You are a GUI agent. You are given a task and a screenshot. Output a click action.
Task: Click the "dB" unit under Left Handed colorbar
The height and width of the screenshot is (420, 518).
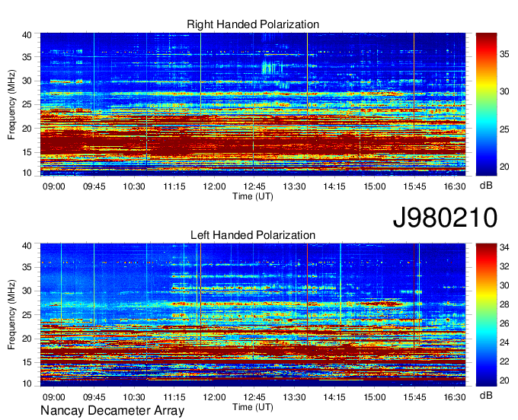click(x=486, y=396)
